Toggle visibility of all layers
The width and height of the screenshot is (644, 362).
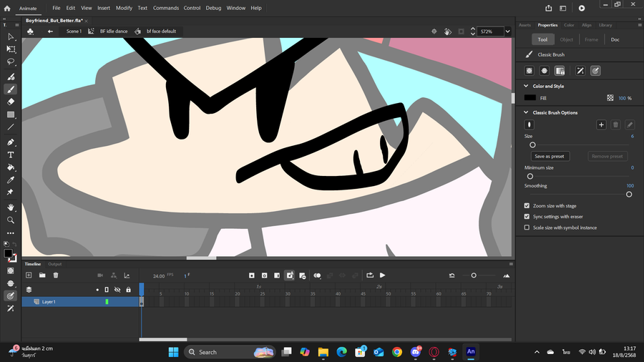pos(117,289)
